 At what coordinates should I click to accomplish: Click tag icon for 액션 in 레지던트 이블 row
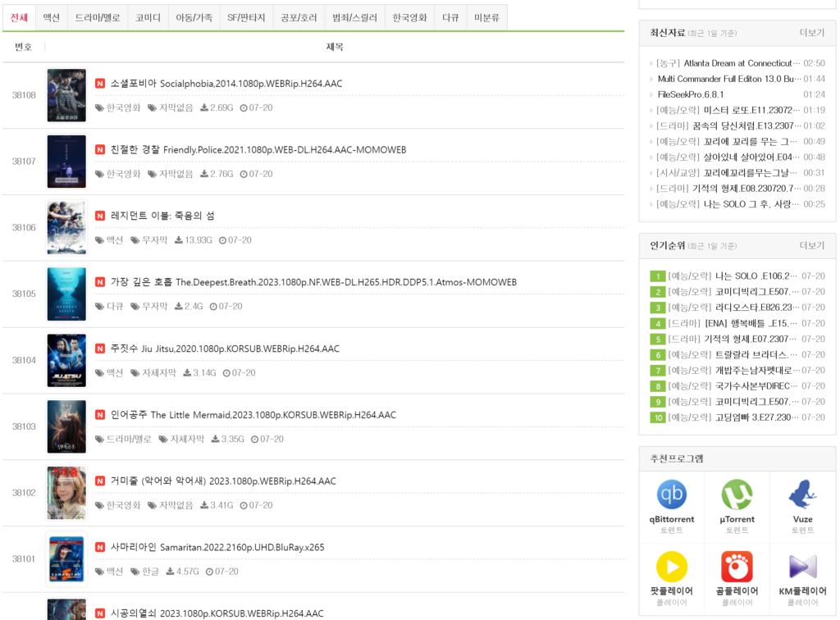(x=99, y=240)
